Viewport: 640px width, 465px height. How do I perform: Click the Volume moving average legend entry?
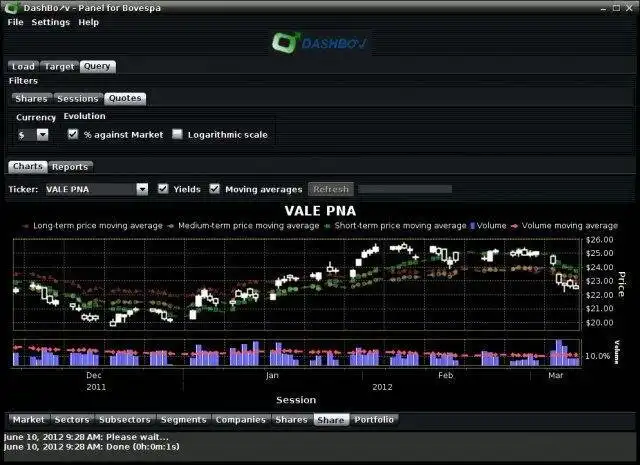[565, 226]
